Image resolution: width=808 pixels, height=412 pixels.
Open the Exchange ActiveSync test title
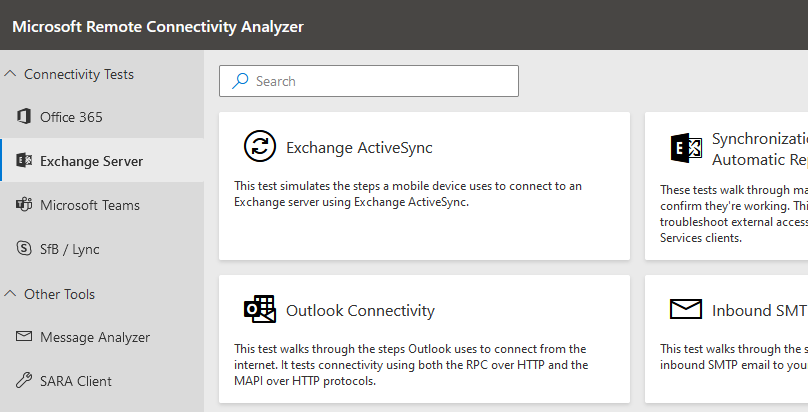click(359, 148)
